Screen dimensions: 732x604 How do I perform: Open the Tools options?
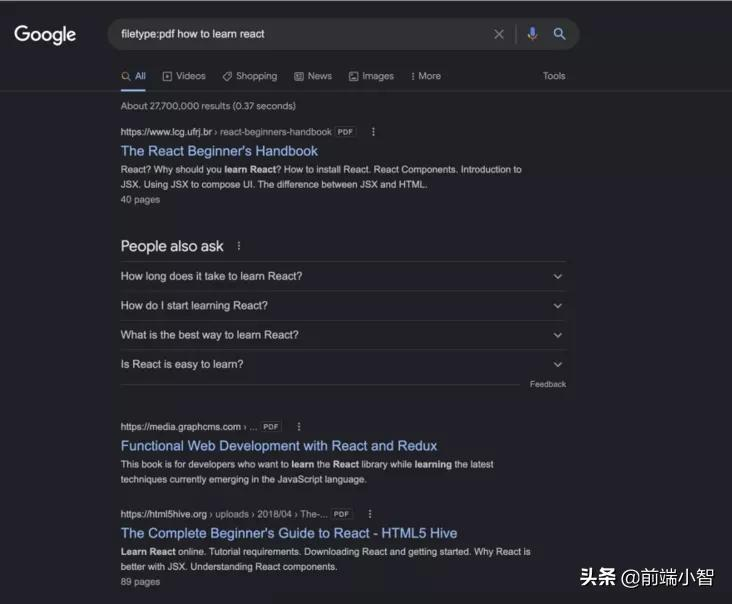(554, 76)
